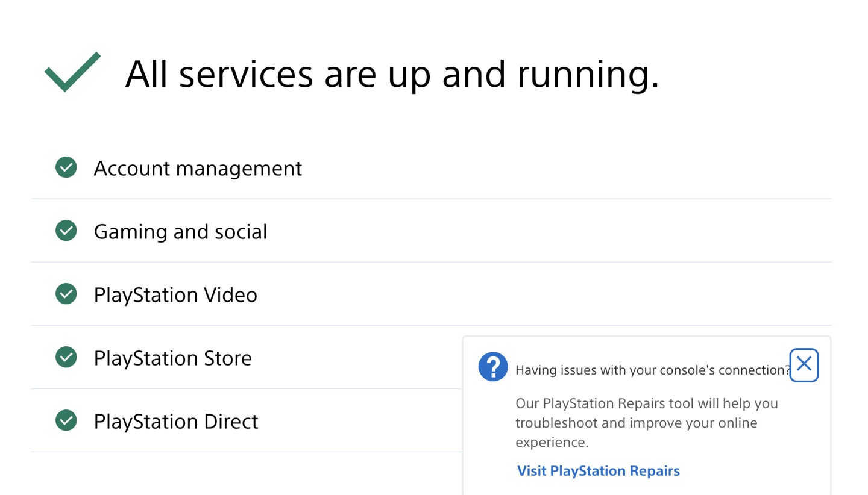
Task: Click the PlayStation Repairs tool description paragraph
Action: (647, 423)
